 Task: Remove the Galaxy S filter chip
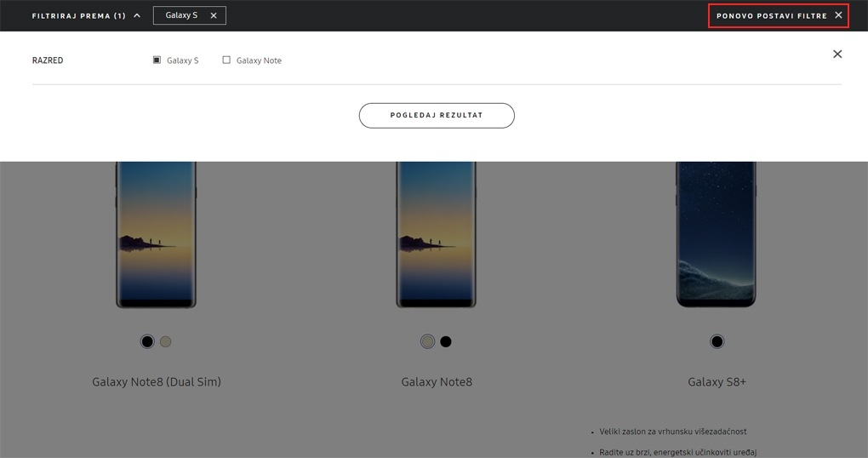tap(214, 15)
